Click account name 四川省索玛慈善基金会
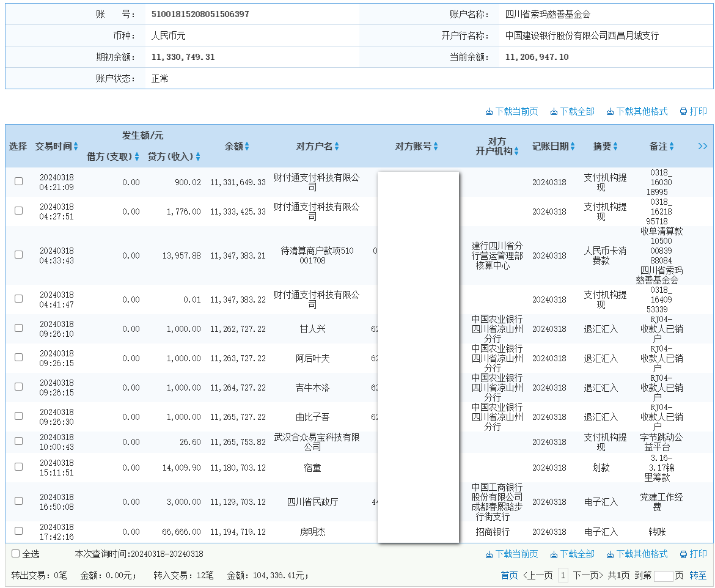This screenshot has width=715, height=588. coord(548,14)
